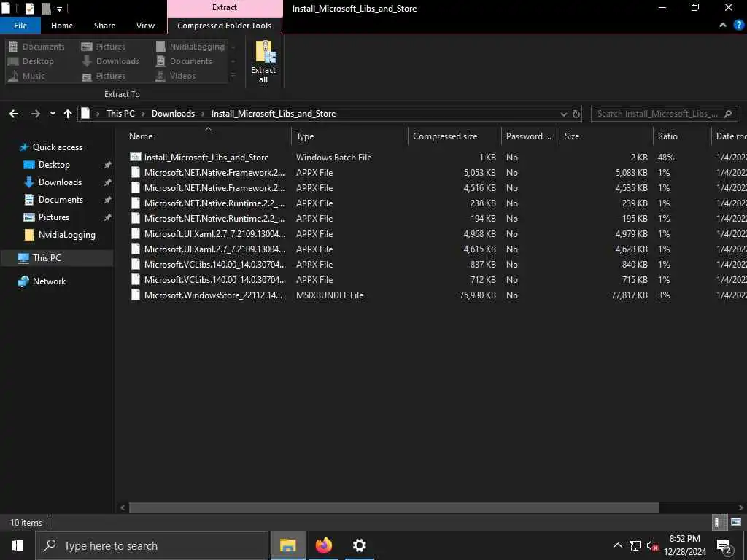The width and height of the screenshot is (747, 560).
Task: Open File Explorer from the taskbar
Action: click(287, 545)
